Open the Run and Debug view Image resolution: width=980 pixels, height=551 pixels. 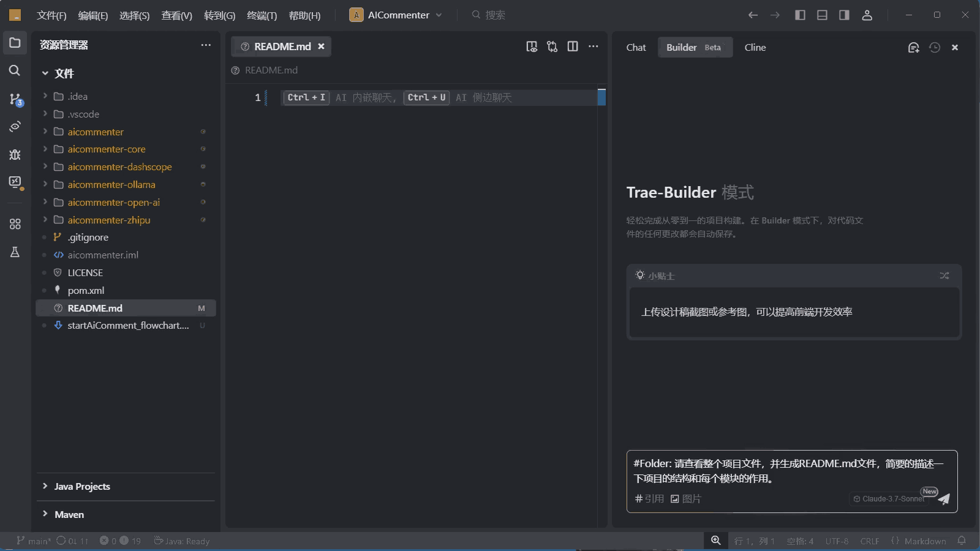pyautogui.click(x=15, y=155)
